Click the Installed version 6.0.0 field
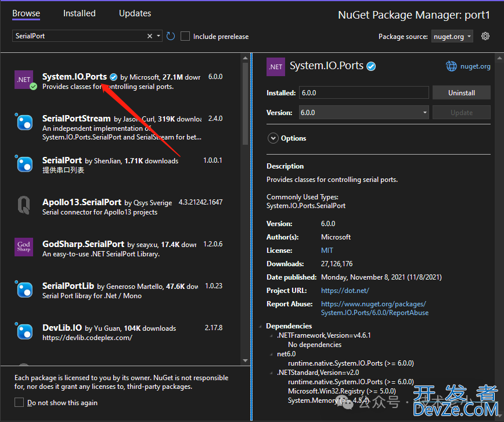The image size is (504, 422). click(363, 92)
